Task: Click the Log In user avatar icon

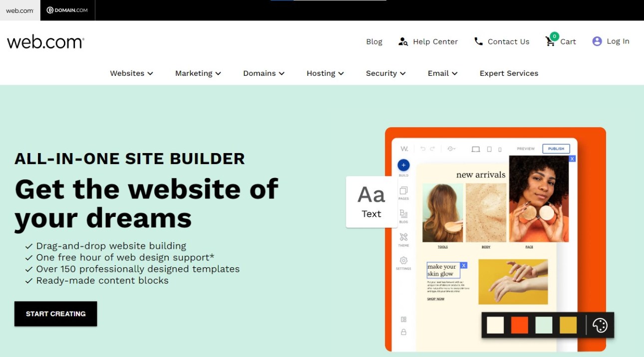Action: (597, 41)
